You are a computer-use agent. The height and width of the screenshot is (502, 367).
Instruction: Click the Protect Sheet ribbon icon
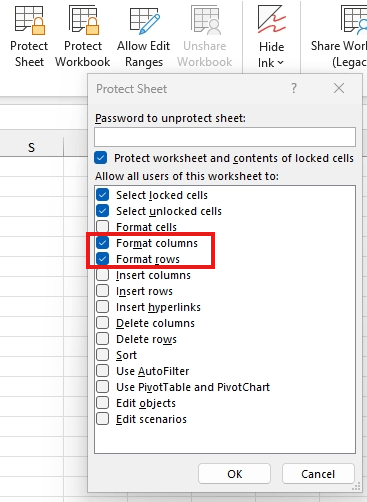point(29,21)
